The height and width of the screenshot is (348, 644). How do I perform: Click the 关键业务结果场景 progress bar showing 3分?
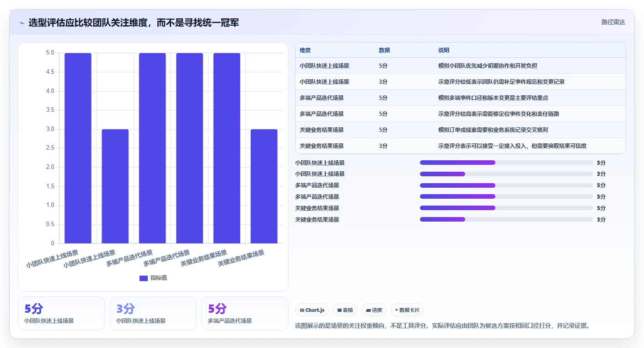506,219
